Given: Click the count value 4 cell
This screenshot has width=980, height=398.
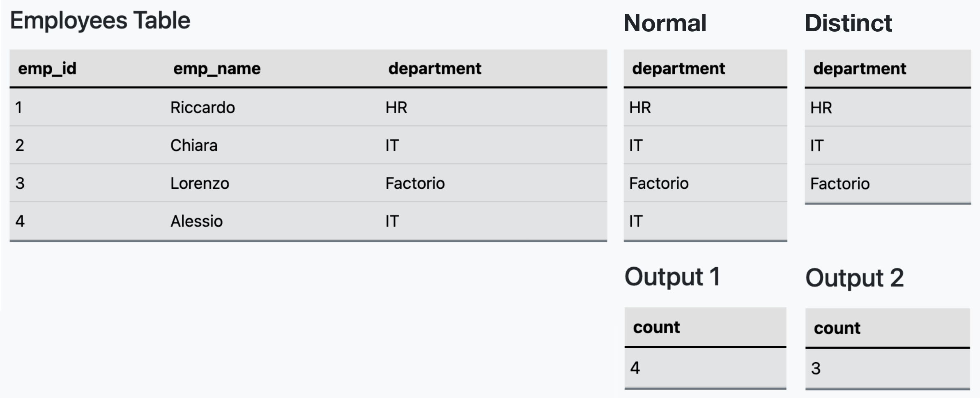Looking at the screenshot, I should click(635, 368).
